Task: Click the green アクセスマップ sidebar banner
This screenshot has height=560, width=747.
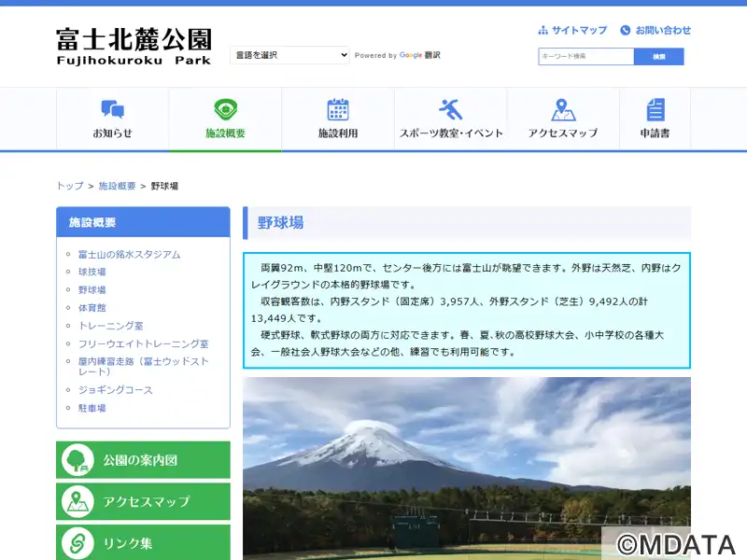Action: pyautogui.click(x=143, y=501)
